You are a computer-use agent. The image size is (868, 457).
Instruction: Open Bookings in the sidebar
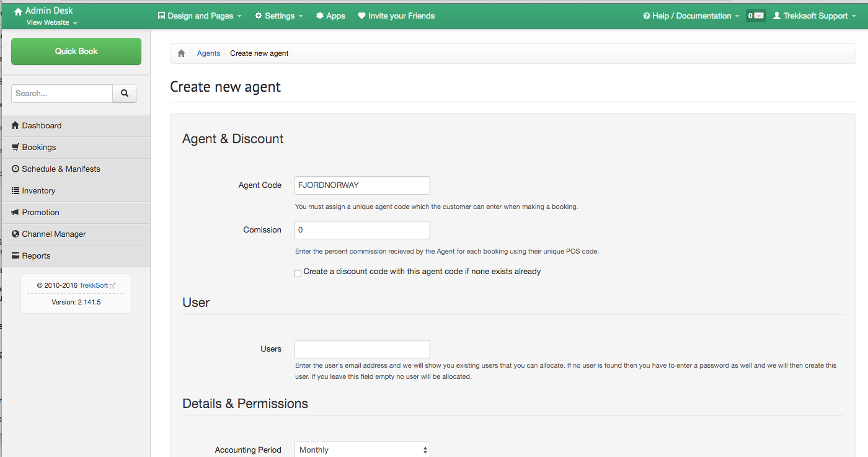pyautogui.click(x=76, y=147)
